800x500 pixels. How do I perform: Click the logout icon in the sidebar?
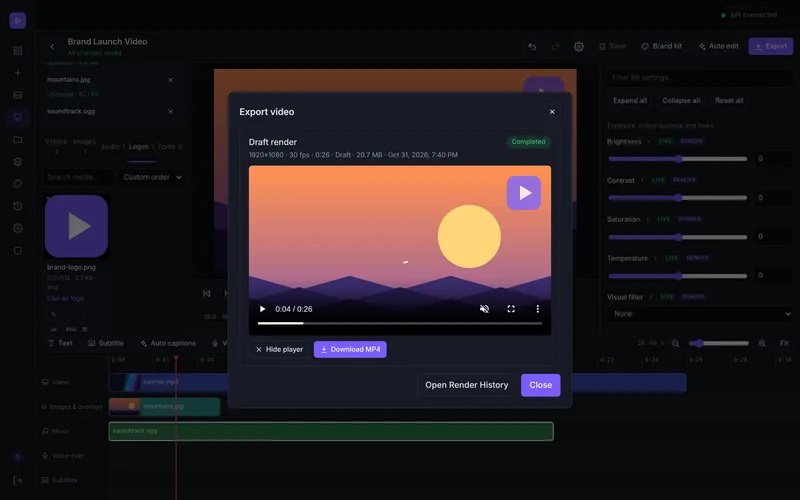pyautogui.click(x=18, y=480)
